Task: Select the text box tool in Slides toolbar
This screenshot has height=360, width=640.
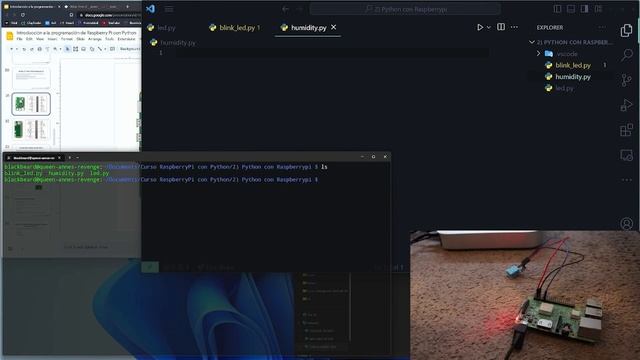Action: pos(76,49)
